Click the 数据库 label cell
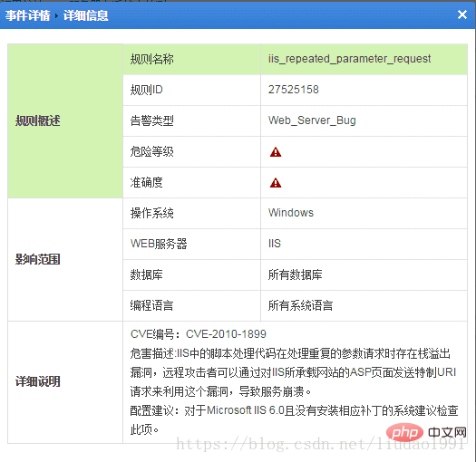The width and height of the screenshot is (476, 462). [x=192, y=274]
